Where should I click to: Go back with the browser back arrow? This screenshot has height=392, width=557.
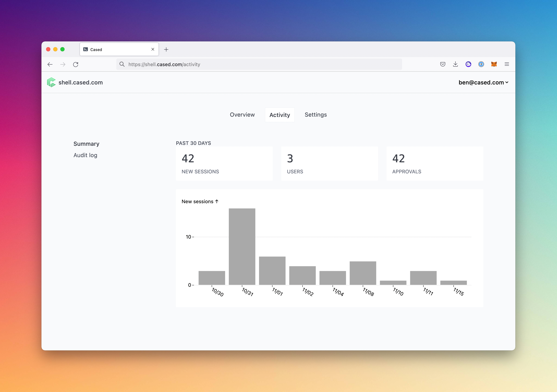click(50, 64)
